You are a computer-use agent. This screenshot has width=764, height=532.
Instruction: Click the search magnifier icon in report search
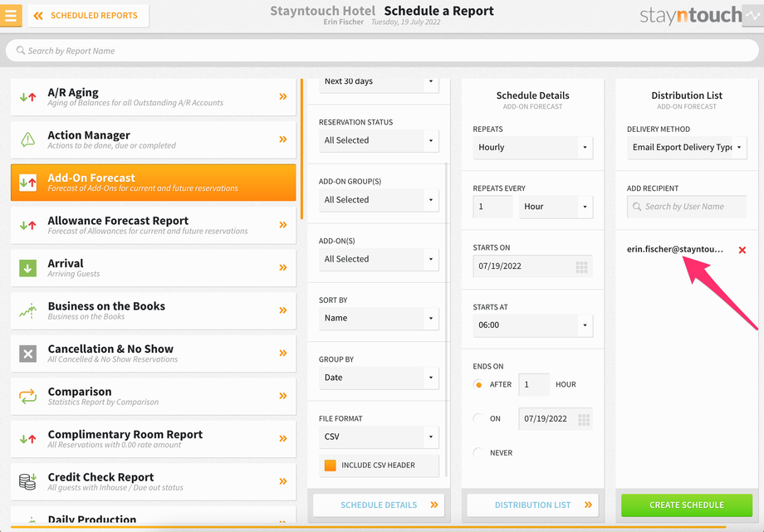point(21,50)
